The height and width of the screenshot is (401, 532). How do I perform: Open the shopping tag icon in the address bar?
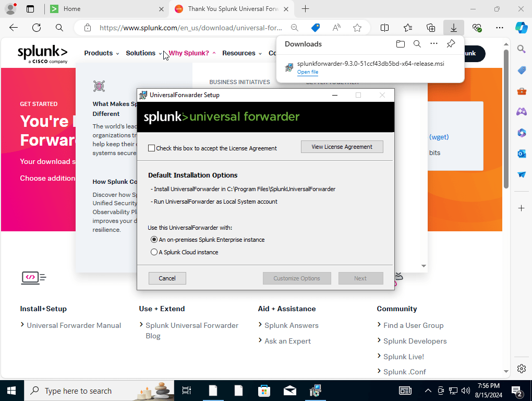pyautogui.click(x=316, y=28)
